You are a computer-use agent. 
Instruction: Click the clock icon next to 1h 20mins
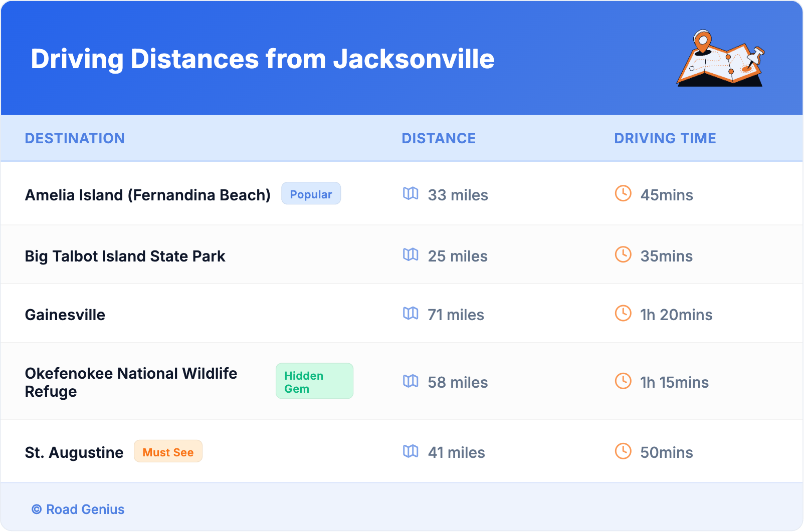623,313
